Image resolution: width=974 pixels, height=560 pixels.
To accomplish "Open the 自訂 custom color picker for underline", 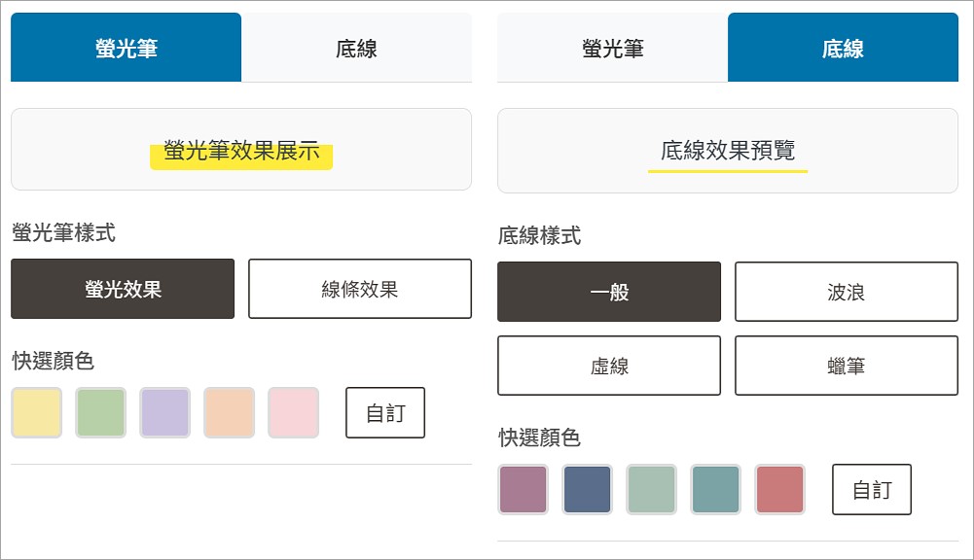I will (871, 489).
